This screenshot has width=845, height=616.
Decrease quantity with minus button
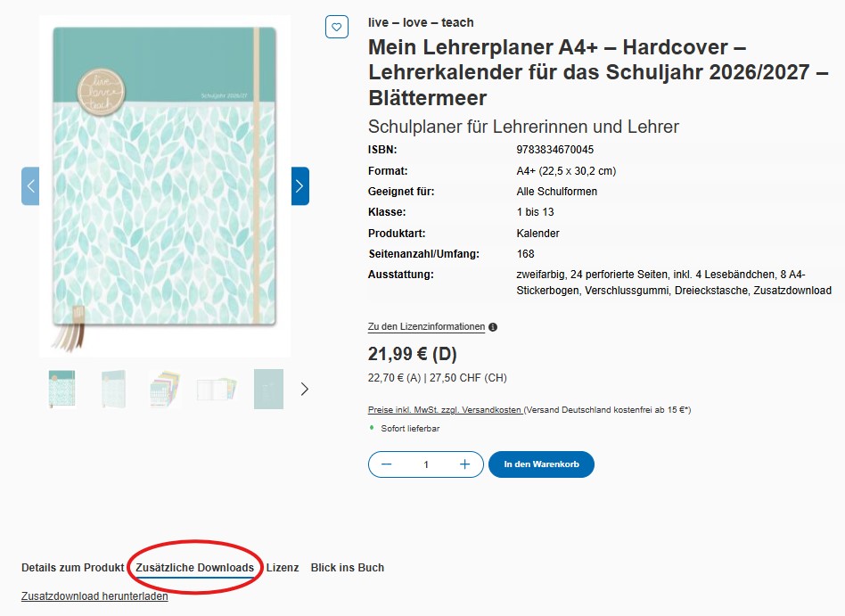pos(386,464)
